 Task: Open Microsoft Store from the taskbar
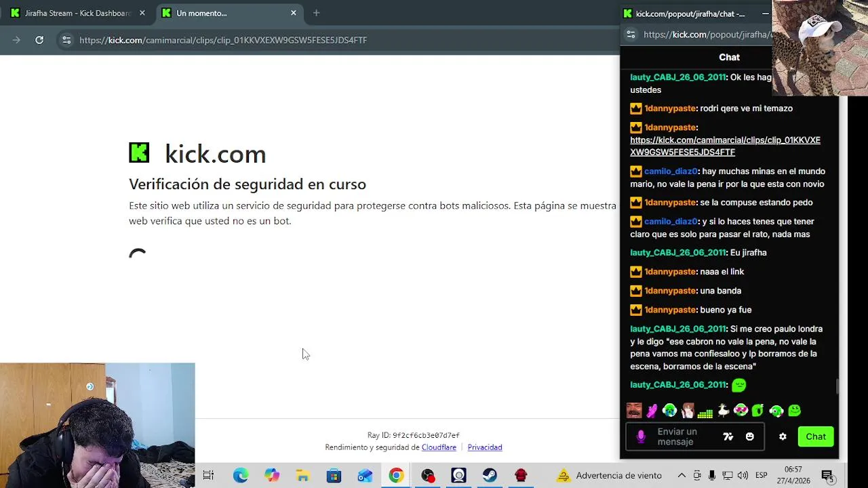[334, 475]
